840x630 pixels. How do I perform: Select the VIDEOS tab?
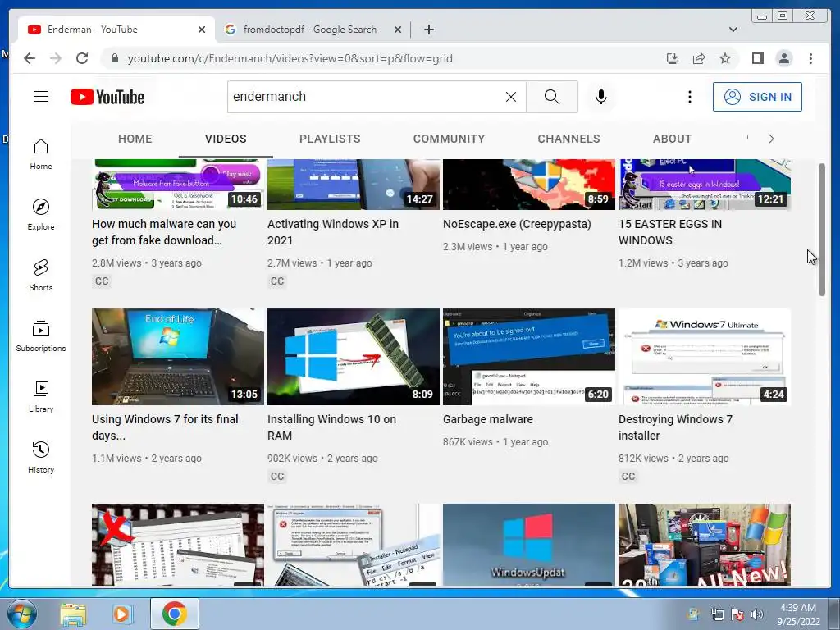pos(226,139)
